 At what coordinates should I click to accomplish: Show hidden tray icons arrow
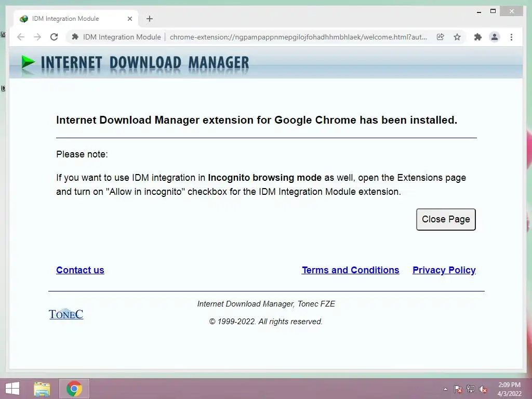point(445,389)
